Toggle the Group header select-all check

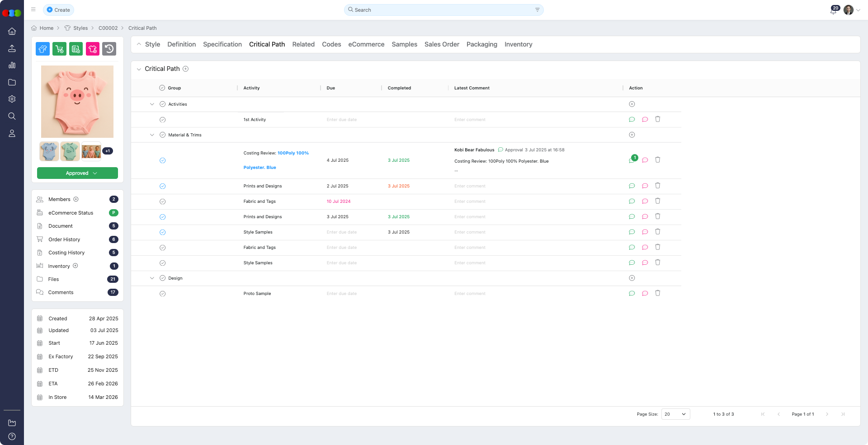pyautogui.click(x=162, y=88)
